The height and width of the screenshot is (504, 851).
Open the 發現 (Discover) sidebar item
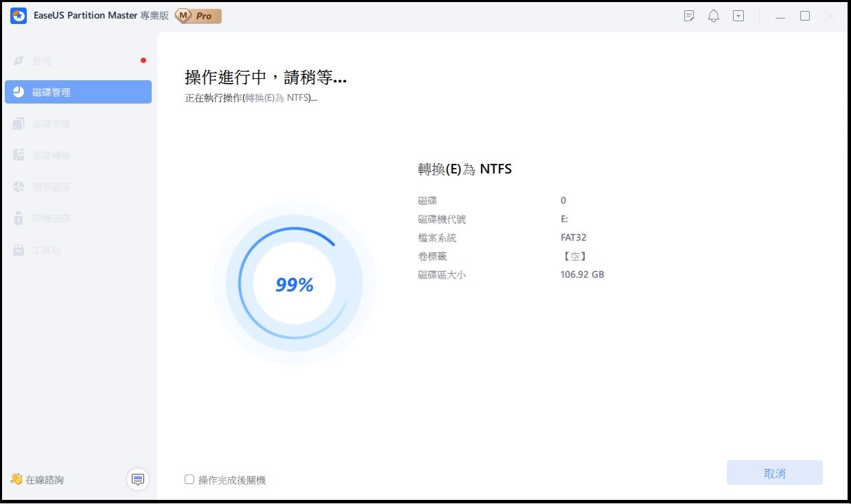click(x=78, y=60)
